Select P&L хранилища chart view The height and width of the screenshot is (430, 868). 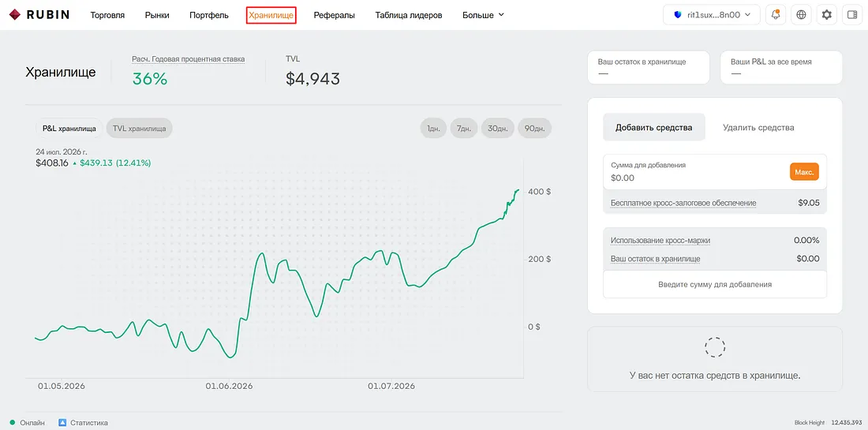point(69,129)
